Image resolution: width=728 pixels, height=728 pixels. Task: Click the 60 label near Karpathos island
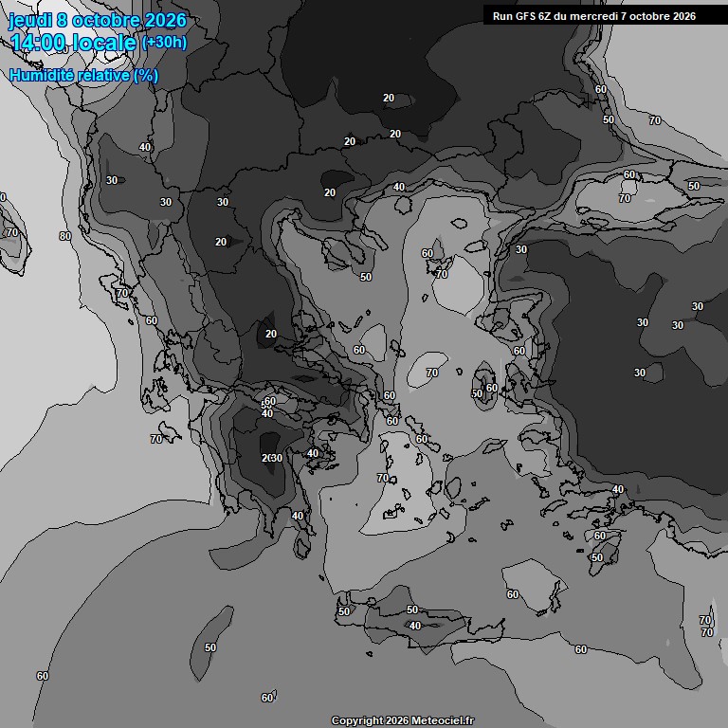pyautogui.click(x=513, y=594)
